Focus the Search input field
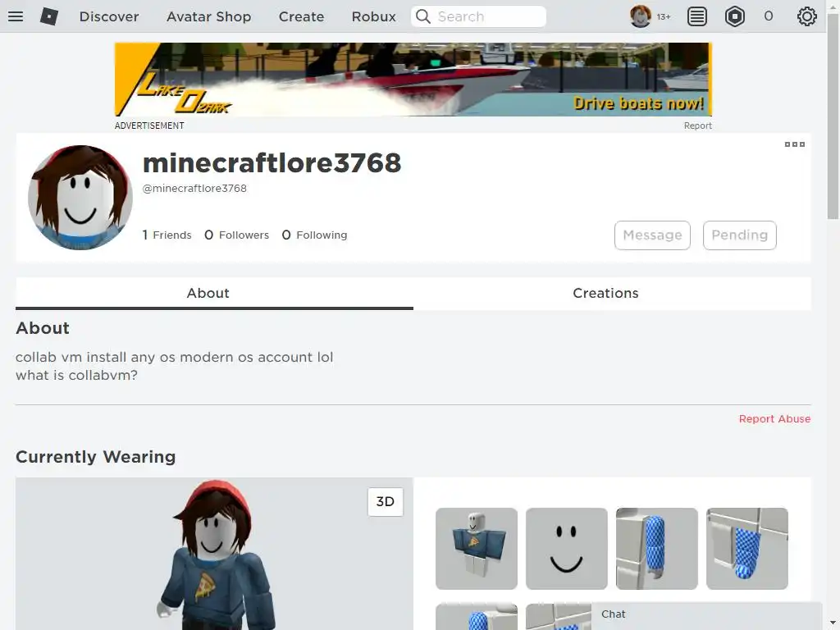 478,16
